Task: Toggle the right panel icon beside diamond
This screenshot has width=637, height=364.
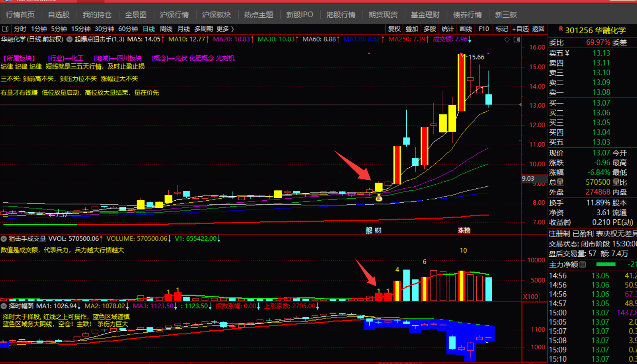Action: [517, 39]
